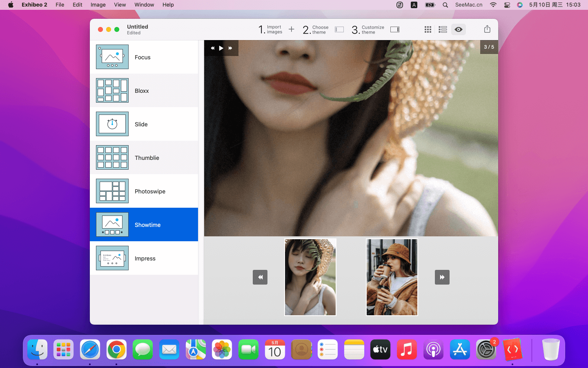Click the share export icon
588x368 pixels.
pyautogui.click(x=487, y=29)
